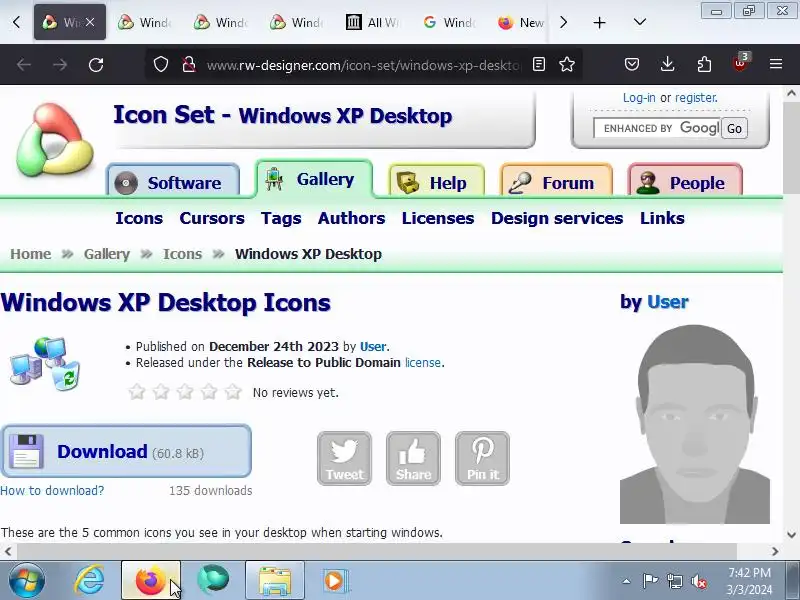The width and height of the screenshot is (800, 600).
Task: Switch to the All Wi… tab
Action: click(373, 22)
